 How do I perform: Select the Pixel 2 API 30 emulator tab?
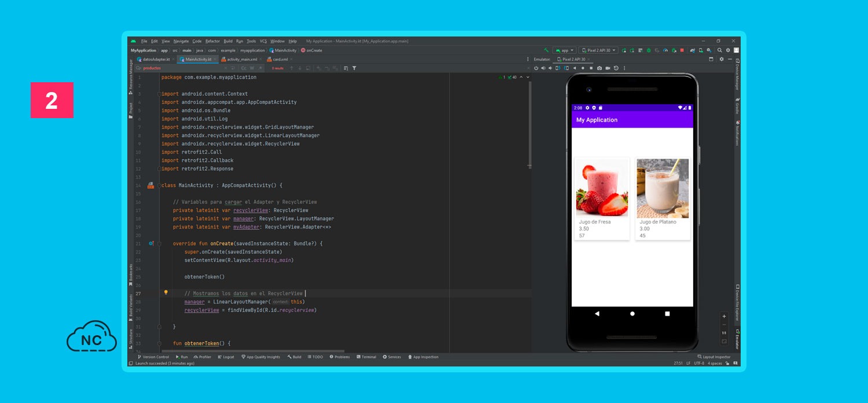click(573, 59)
